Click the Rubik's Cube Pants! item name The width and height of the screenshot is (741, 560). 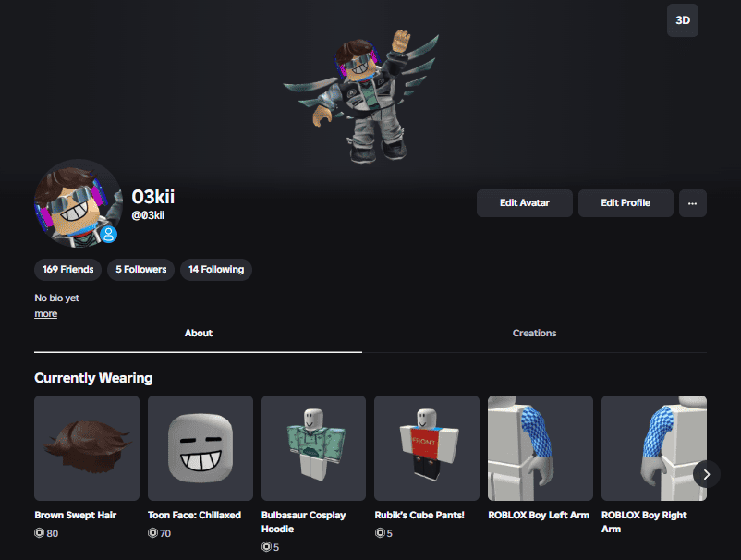419,515
